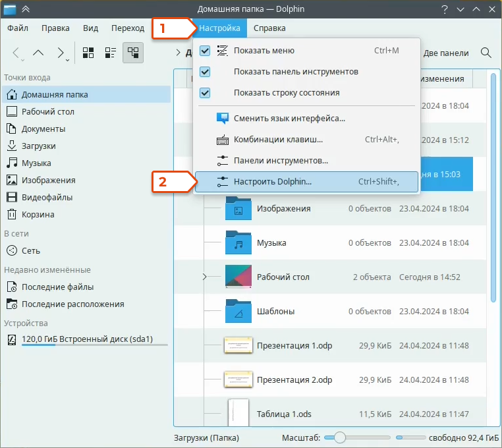Select Таблица 1.ods file thumbnail
This screenshot has height=448, width=502.
pyautogui.click(x=238, y=412)
